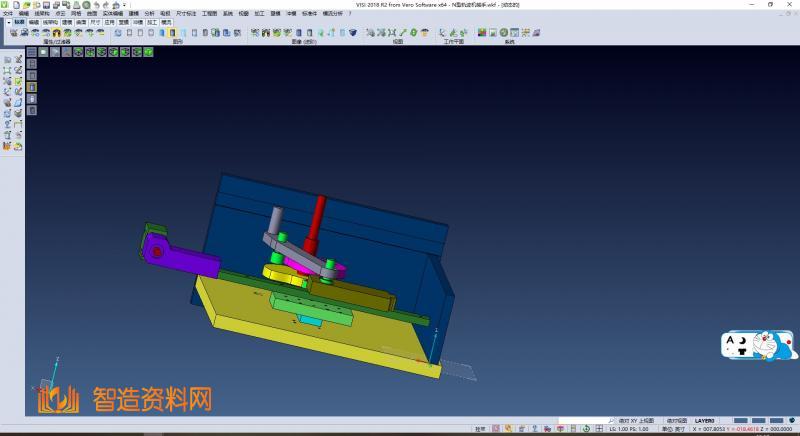
Task: Click first icon in 属性/过滤器 toolbar group
Action: 14,33
